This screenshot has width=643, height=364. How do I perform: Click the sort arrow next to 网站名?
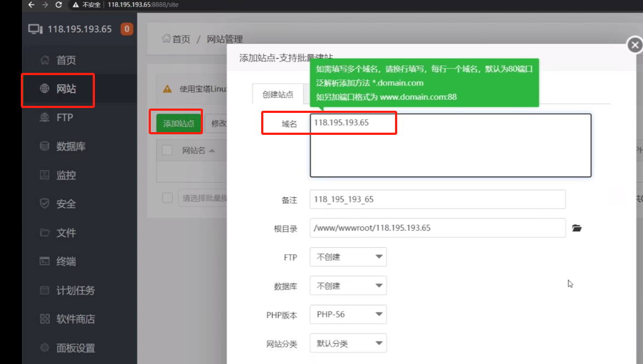pos(212,151)
